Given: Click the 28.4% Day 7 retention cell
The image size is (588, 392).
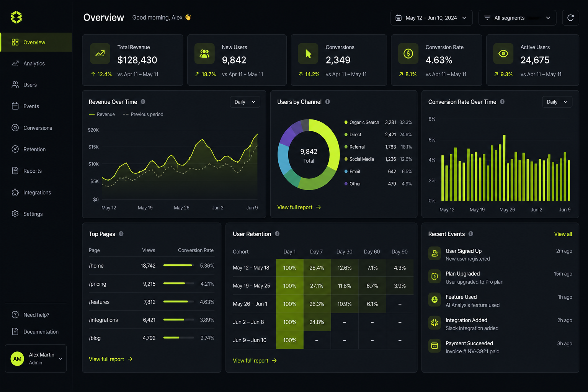Looking at the screenshot, I should tap(317, 268).
